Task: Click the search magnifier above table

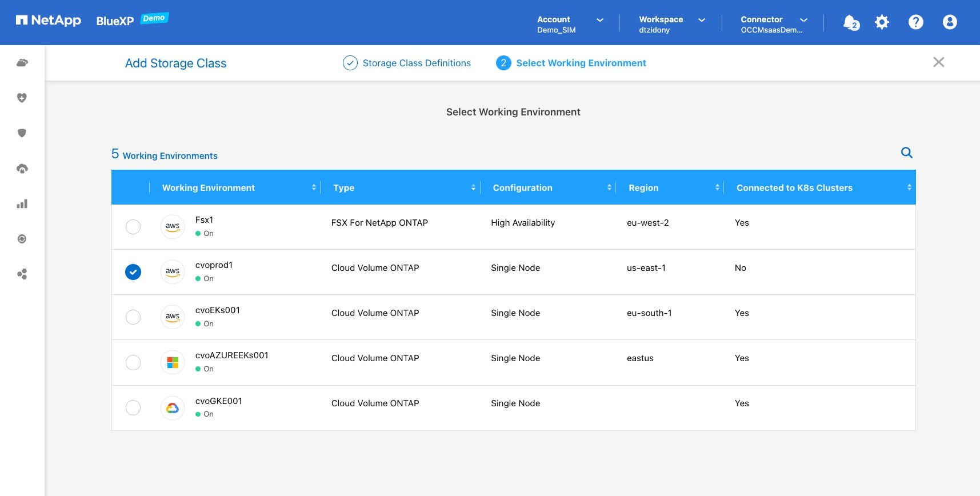Action: [x=906, y=153]
